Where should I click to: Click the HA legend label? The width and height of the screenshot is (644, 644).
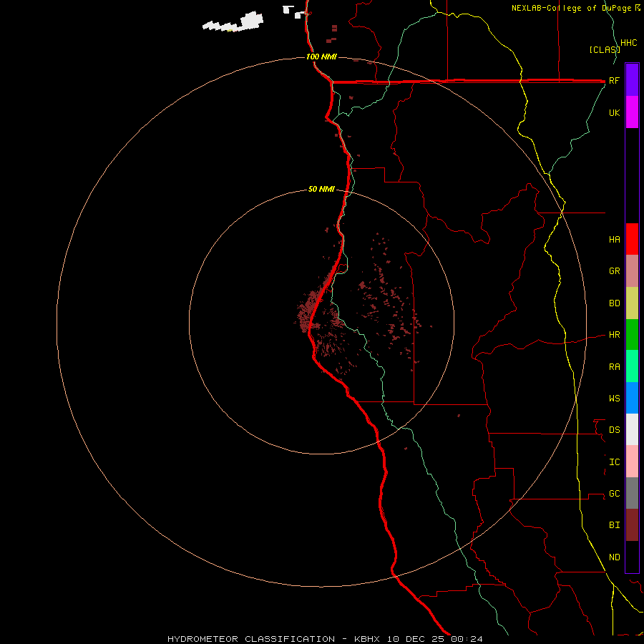tap(614, 240)
